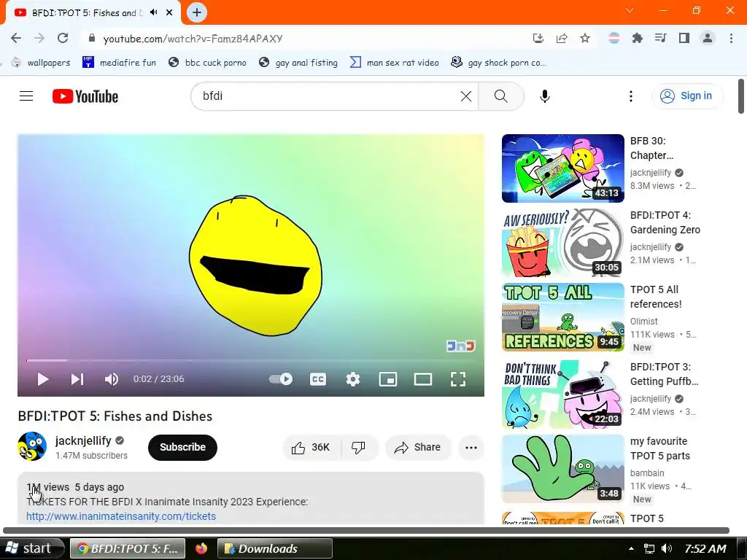
Task: Toggle closed captions CC button
Action: point(318,379)
